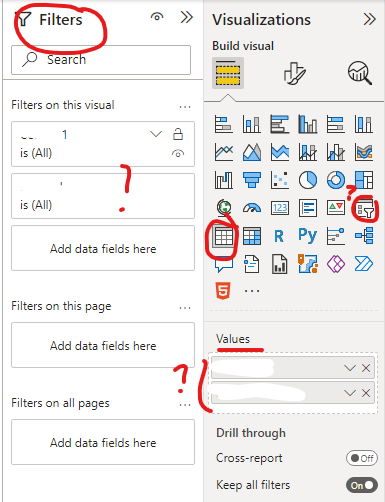
Task: Open Get more visuals ellipsis
Action: pyautogui.click(x=252, y=291)
